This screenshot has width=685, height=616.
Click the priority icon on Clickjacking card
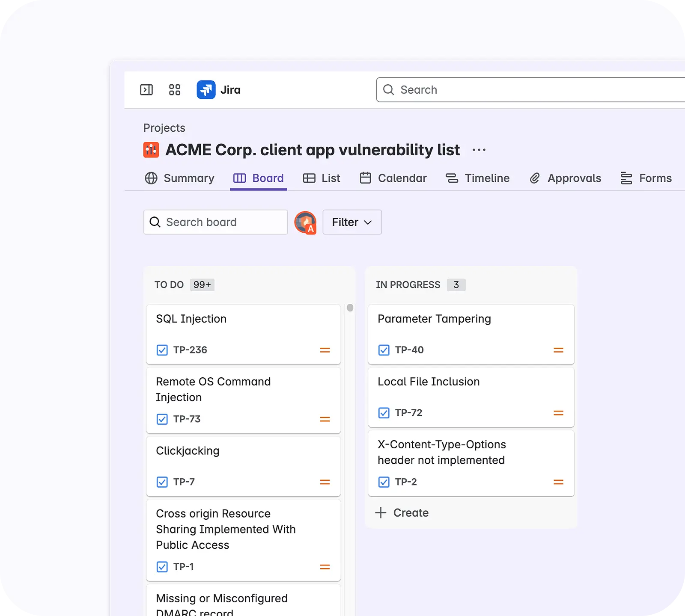tap(325, 482)
